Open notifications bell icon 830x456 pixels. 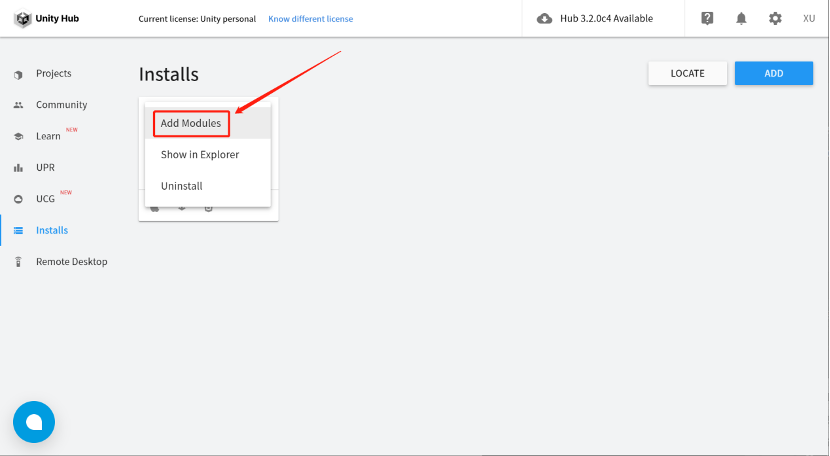741,18
